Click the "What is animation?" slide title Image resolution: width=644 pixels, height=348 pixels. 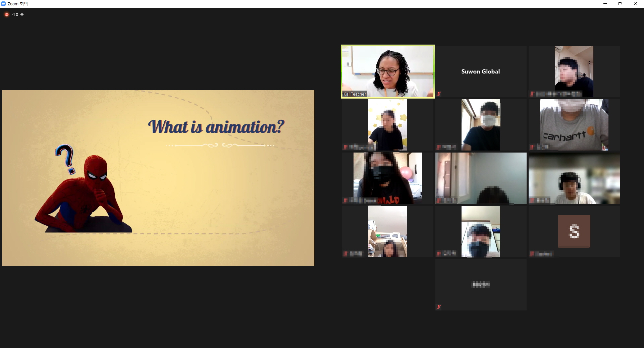(216, 127)
